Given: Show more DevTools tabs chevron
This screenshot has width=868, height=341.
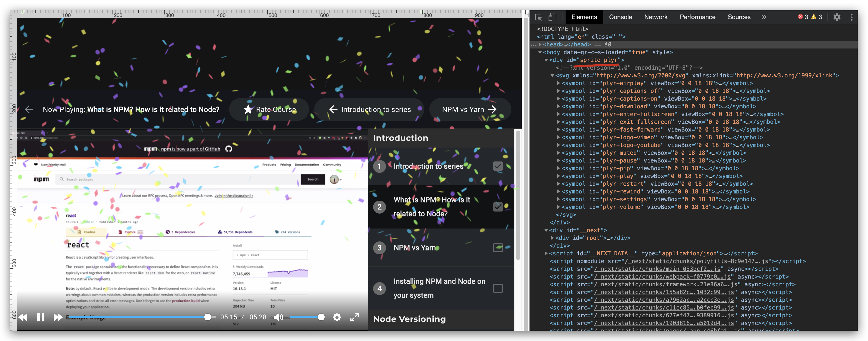Looking at the screenshot, I should point(764,17).
